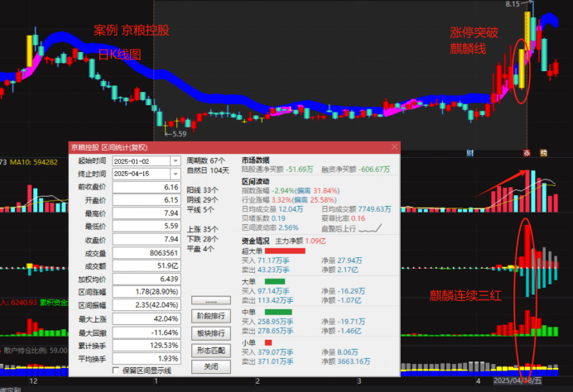This screenshot has width=573, height=392.
Task: Click the red bar beside 超大单
Action: (x=286, y=250)
